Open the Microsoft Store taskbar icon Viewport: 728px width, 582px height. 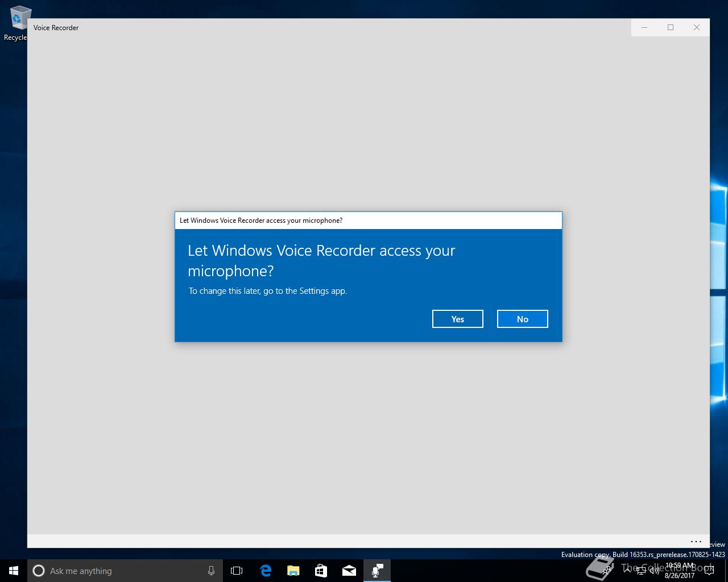click(321, 571)
